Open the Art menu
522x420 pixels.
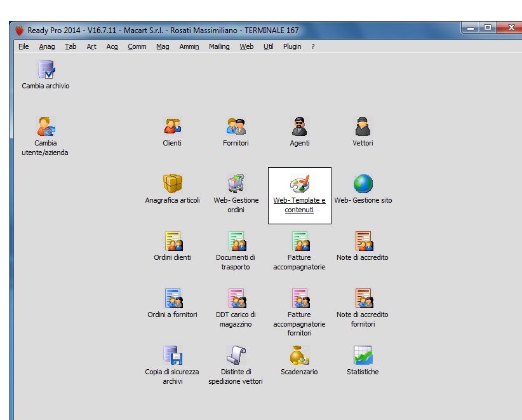[91, 46]
